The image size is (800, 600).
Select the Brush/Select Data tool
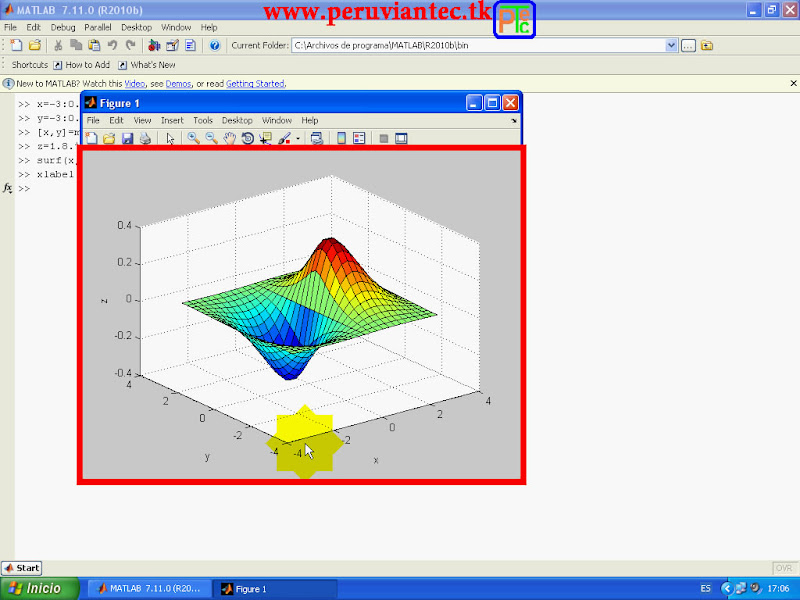tap(284, 138)
